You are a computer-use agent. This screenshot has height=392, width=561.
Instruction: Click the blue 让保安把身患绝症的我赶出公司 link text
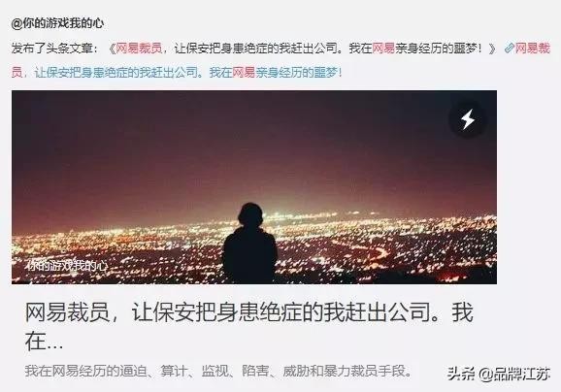point(115,73)
